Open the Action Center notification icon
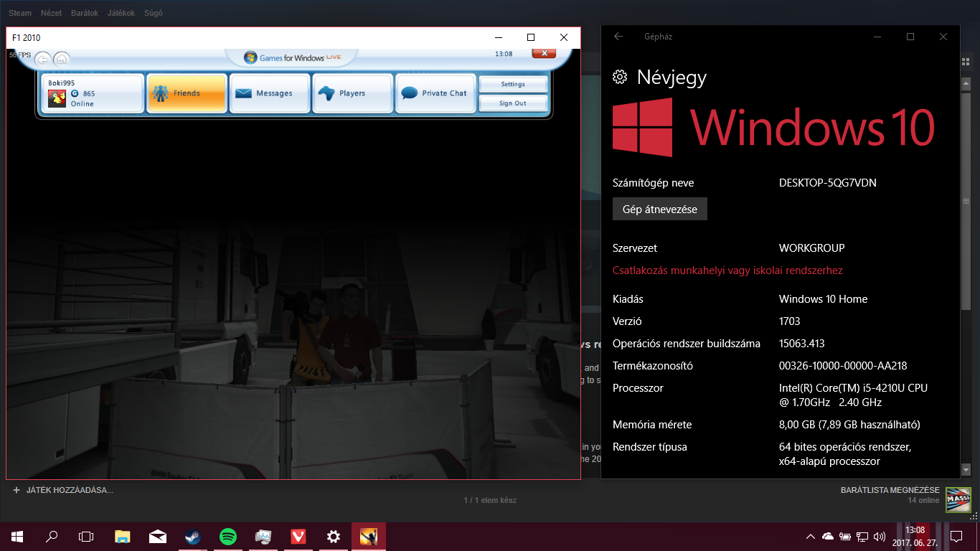 (956, 536)
